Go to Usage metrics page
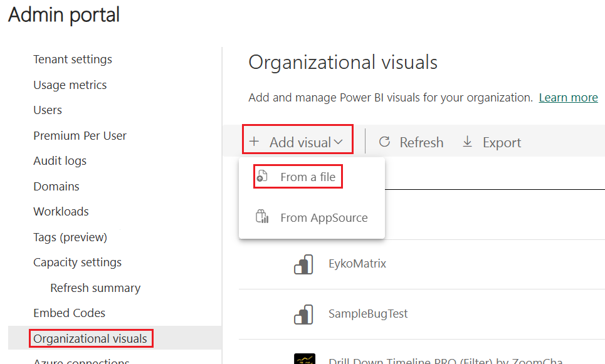Screen dimensions: 605x364 (70, 85)
